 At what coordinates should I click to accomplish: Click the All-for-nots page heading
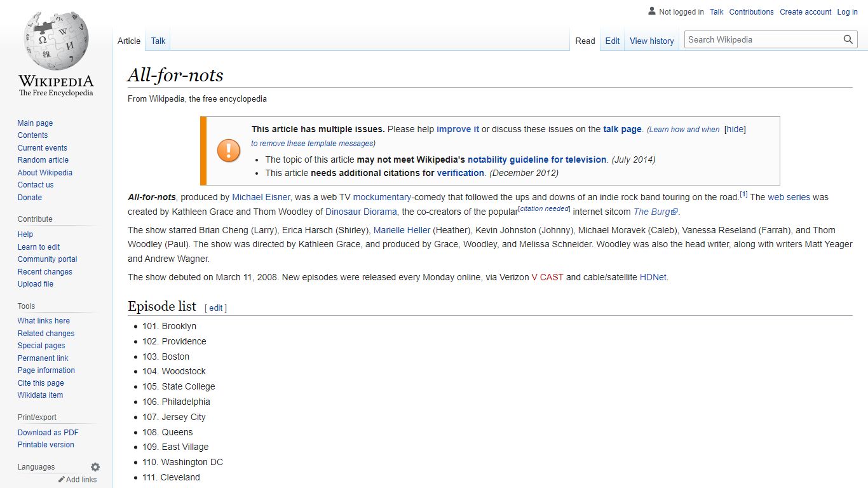pyautogui.click(x=175, y=75)
